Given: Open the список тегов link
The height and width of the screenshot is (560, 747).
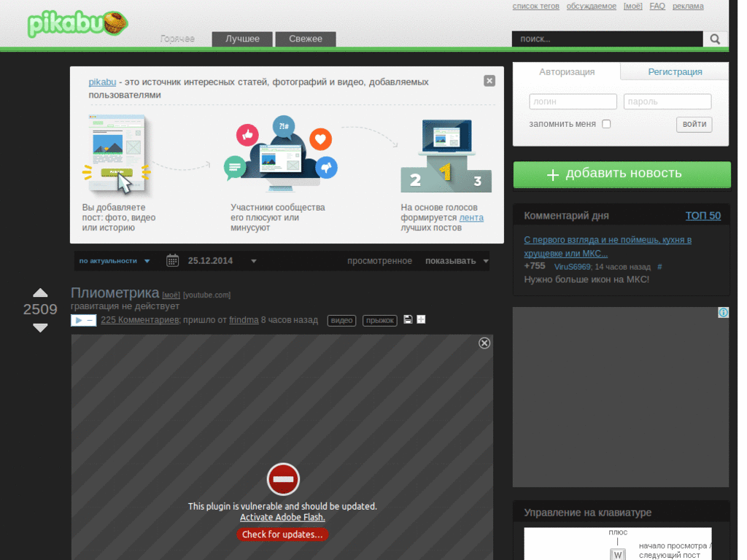Looking at the screenshot, I should point(535,6).
